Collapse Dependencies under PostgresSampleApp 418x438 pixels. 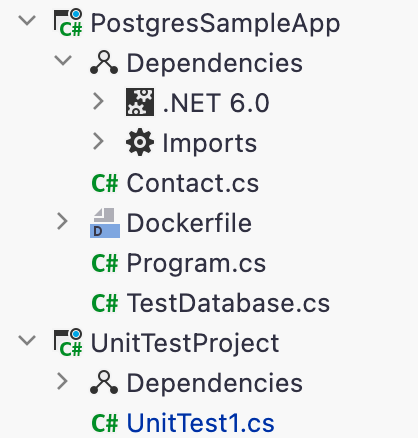click(x=63, y=61)
